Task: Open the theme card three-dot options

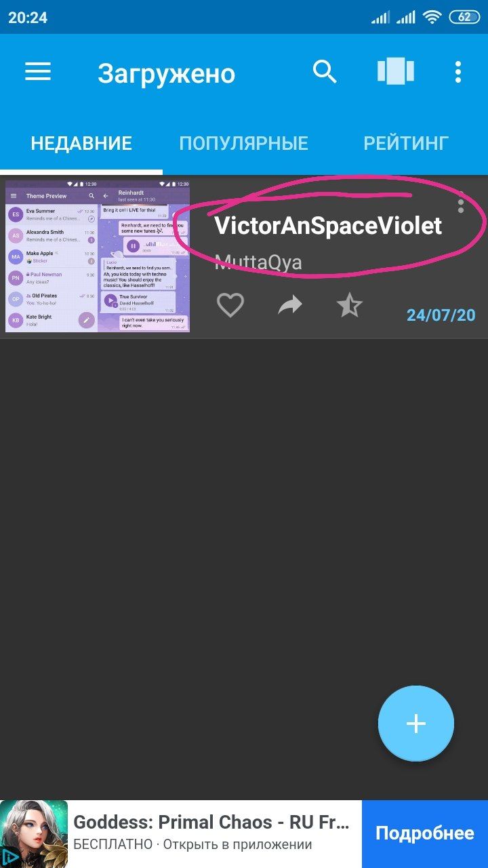Action: (x=461, y=202)
